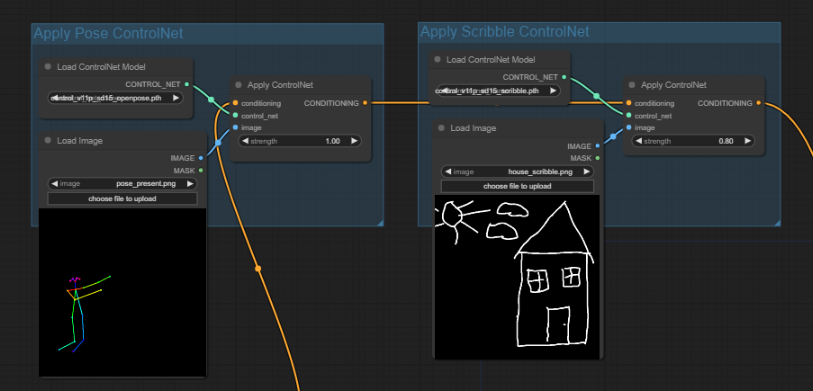Image resolution: width=813 pixels, height=391 pixels.
Task: Click control_net input dot in Scribble Apply ControlNet
Action: [629, 116]
